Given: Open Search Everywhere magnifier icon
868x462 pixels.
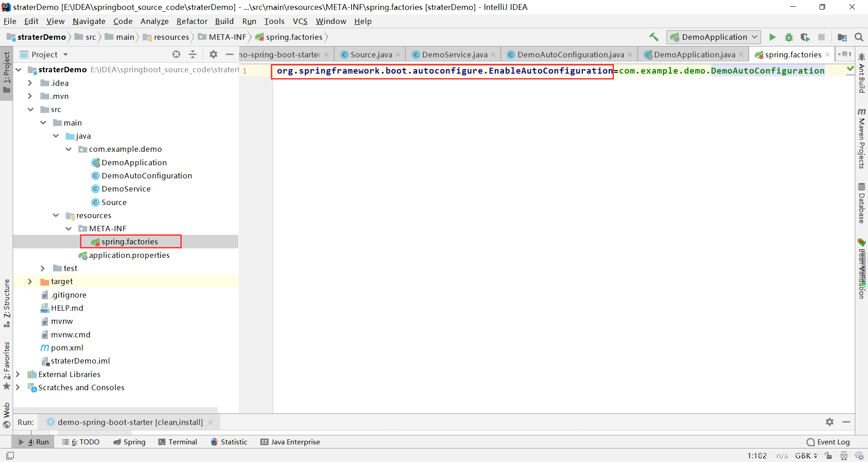Looking at the screenshot, I should (x=859, y=37).
